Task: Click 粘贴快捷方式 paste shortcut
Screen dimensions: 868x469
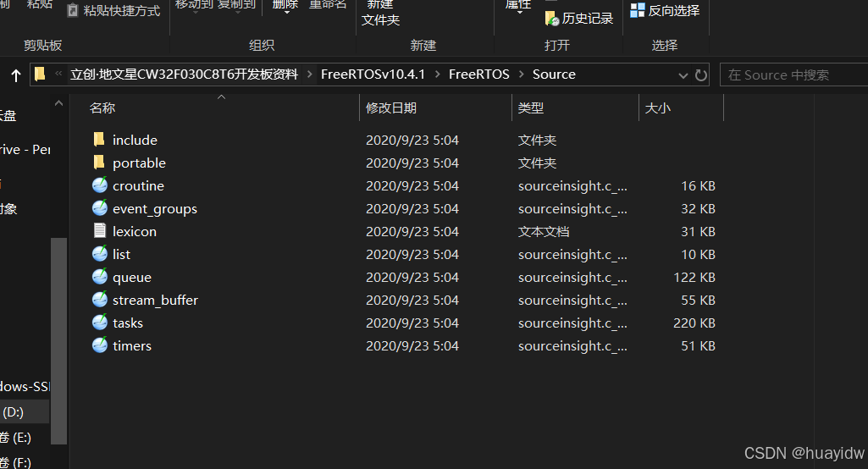Action: click(114, 10)
